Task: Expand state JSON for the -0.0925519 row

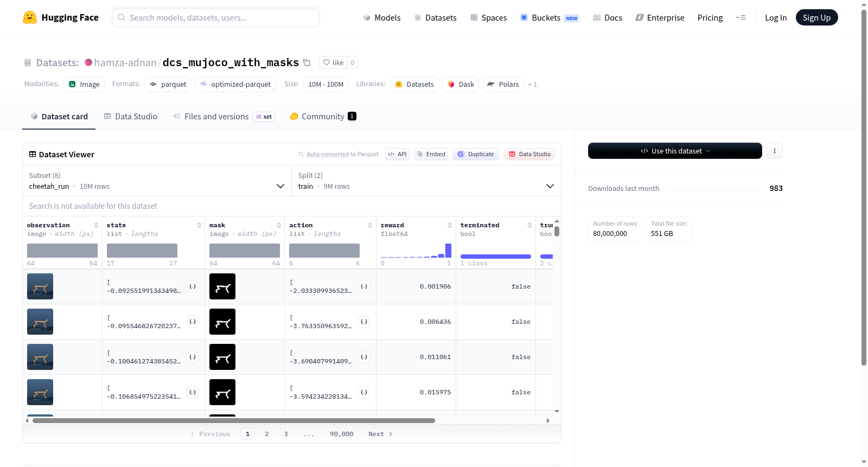Action: click(x=193, y=286)
